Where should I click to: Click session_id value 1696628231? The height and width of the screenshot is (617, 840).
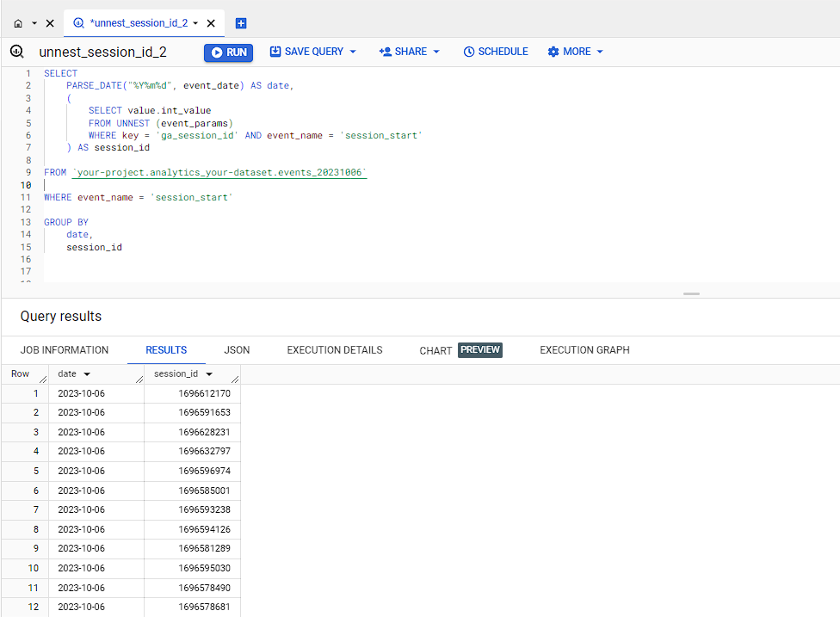click(204, 432)
